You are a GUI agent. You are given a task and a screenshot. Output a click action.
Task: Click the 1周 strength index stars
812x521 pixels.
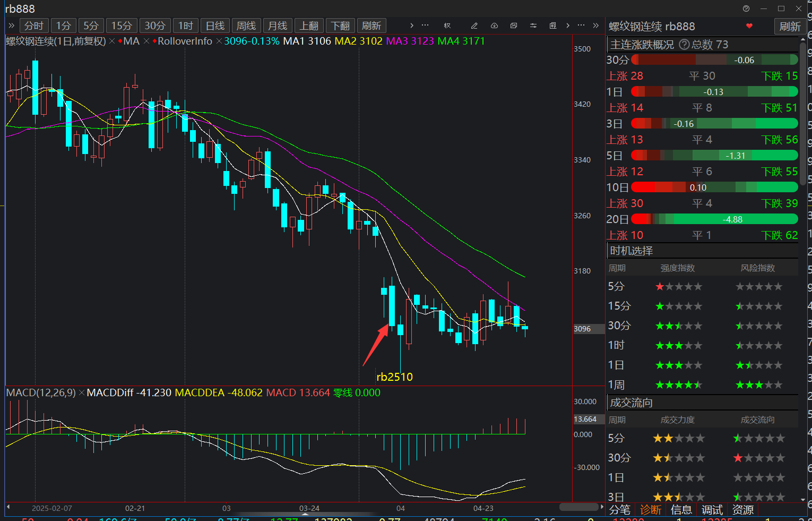(x=679, y=385)
